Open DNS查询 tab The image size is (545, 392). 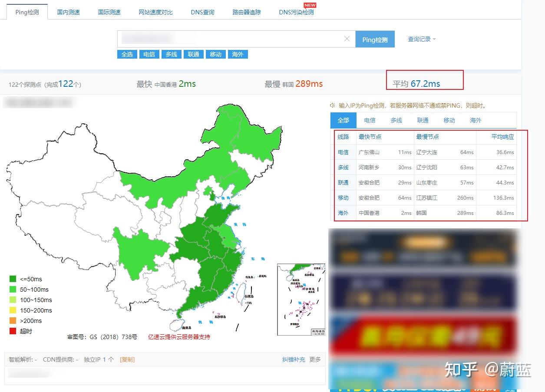pos(202,12)
